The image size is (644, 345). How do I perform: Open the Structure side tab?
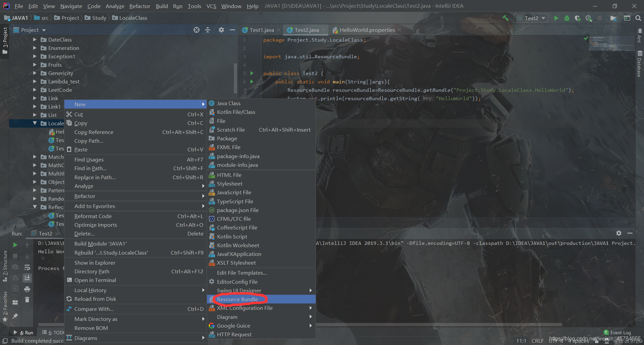point(5,266)
